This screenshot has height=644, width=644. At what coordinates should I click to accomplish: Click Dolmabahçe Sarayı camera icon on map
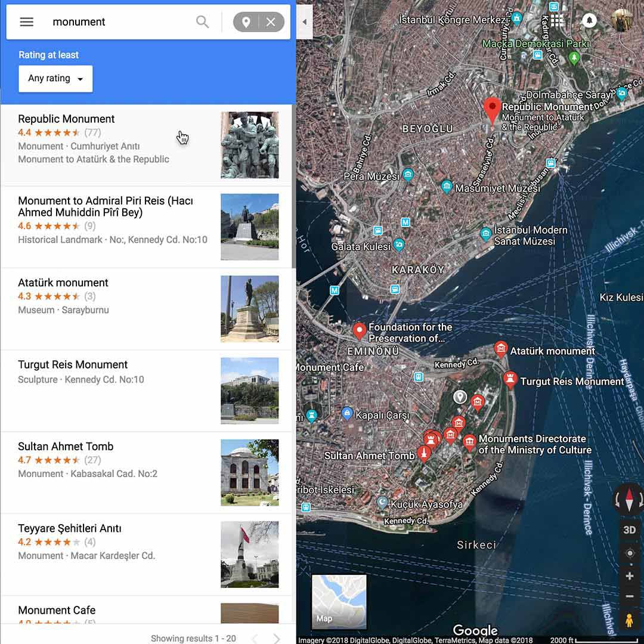tap(622, 94)
